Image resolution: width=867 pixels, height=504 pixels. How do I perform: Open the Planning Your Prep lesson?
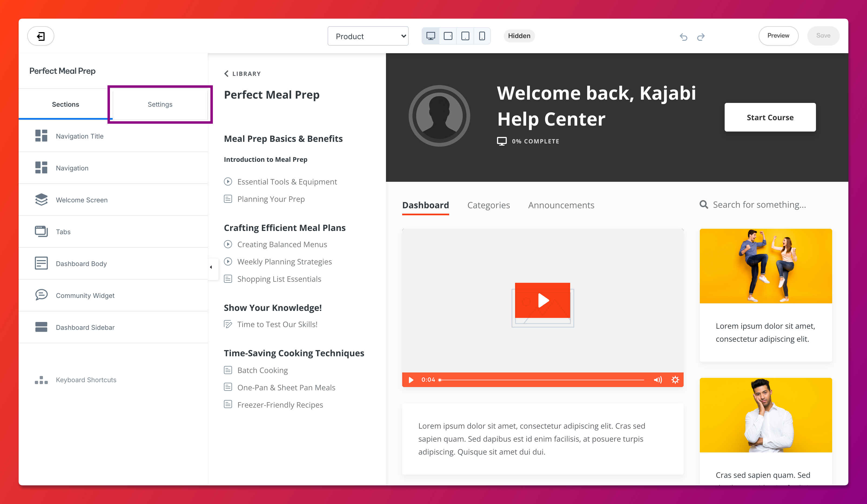point(271,199)
